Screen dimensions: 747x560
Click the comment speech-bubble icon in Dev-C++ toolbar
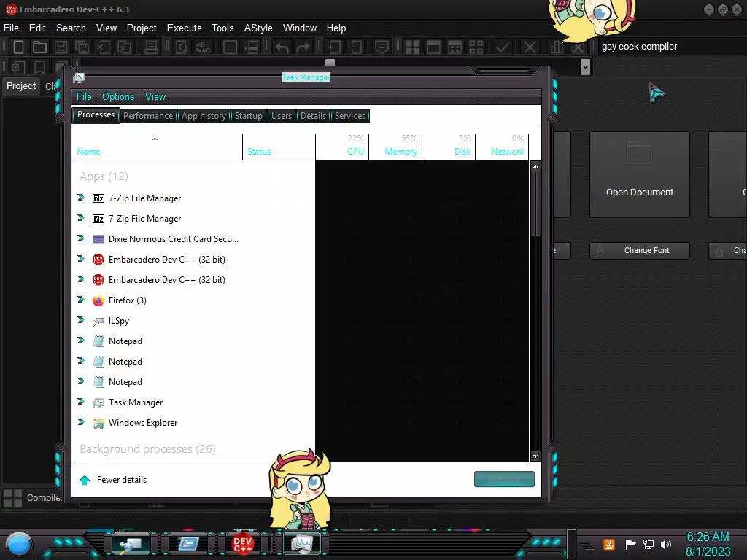click(382, 47)
